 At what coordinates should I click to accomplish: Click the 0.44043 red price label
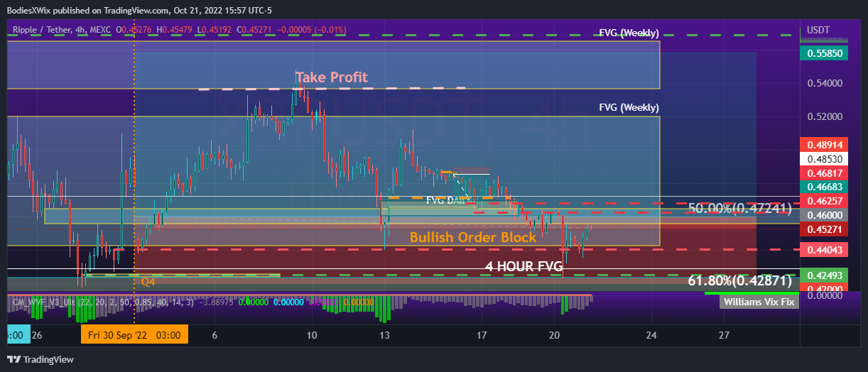coord(824,250)
